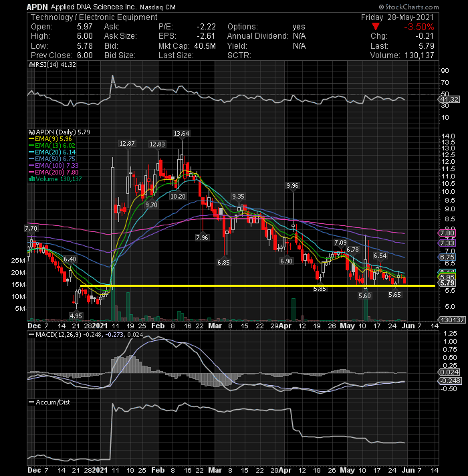Image resolution: width=468 pixels, height=476 pixels.
Task: Click the 7.09 price label
Action: point(340,242)
